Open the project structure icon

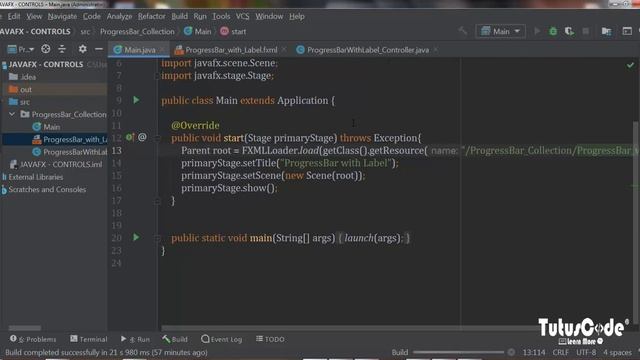click(x=607, y=31)
